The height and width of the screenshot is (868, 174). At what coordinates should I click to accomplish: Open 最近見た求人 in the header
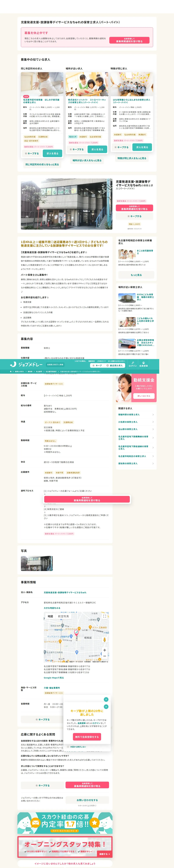point(115,365)
